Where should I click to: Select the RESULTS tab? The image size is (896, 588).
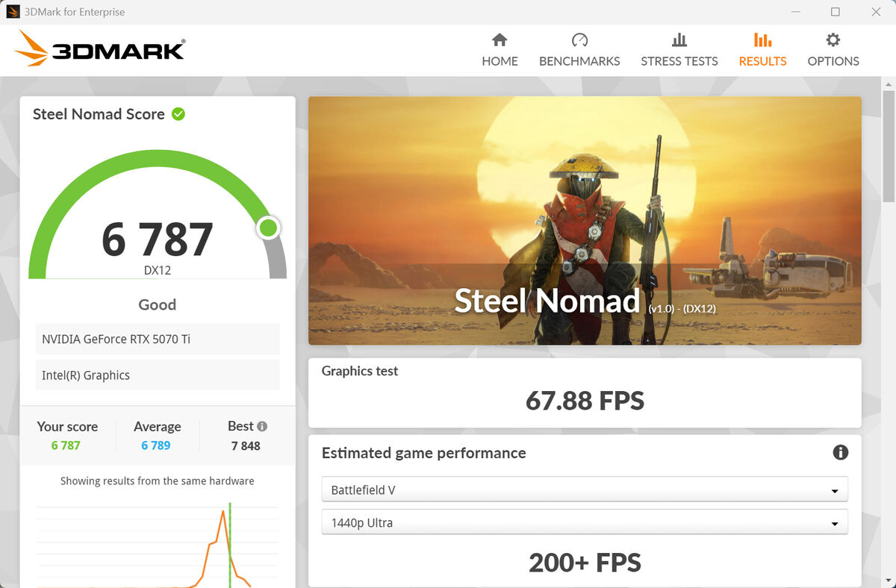click(762, 51)
